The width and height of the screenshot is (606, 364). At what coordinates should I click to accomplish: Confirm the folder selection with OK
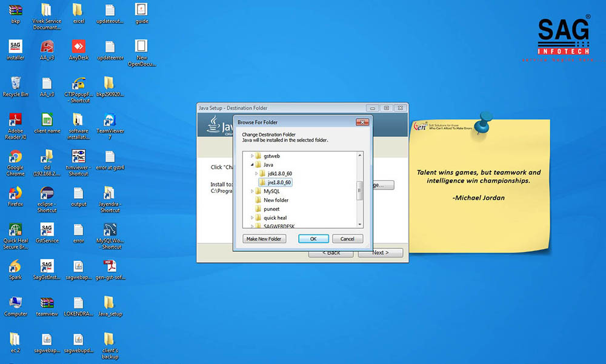point(313,239)
